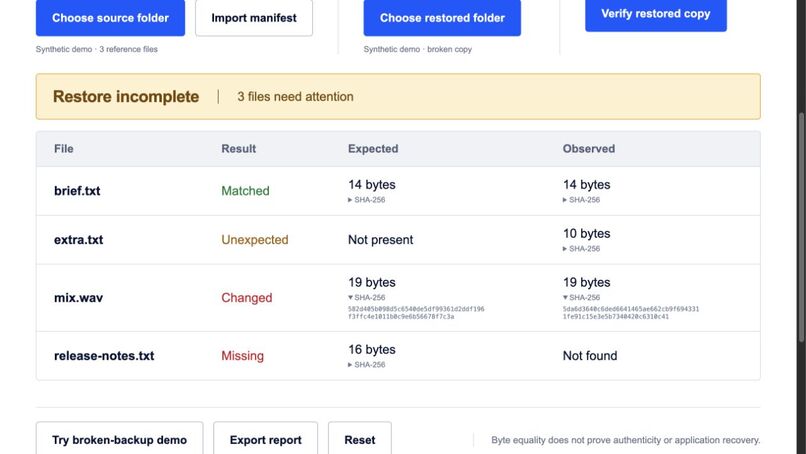
Task: Click the 'Restore incomplete' banner heading
Action: 126,97
